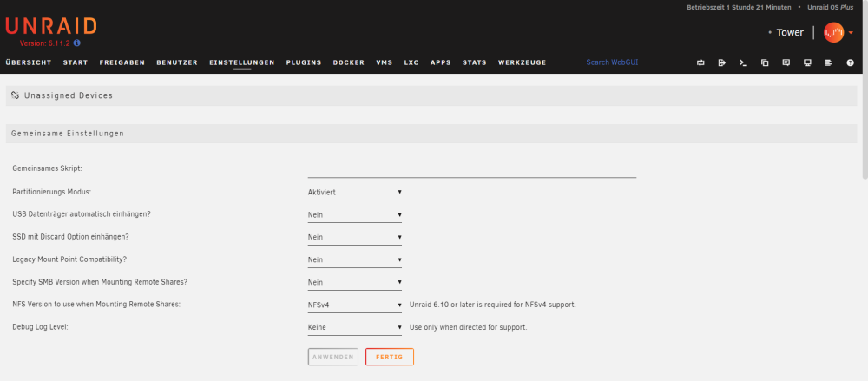Expand the orange account dropdown arrow
Image resolution: width=868 pixels, height=381 pixels.
[x=851, y=33]
